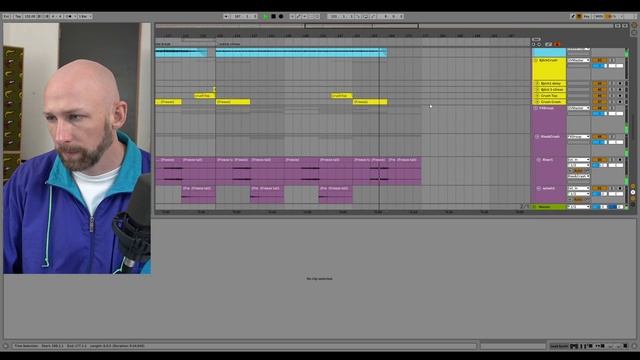Click the Stop button in transport

[x=273, y=16]
